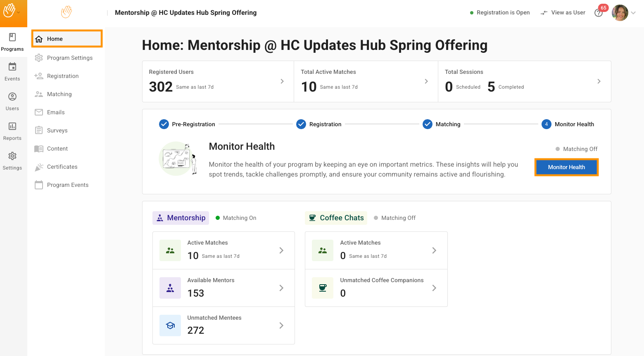Click View as User link

click(x=563, y=13)
